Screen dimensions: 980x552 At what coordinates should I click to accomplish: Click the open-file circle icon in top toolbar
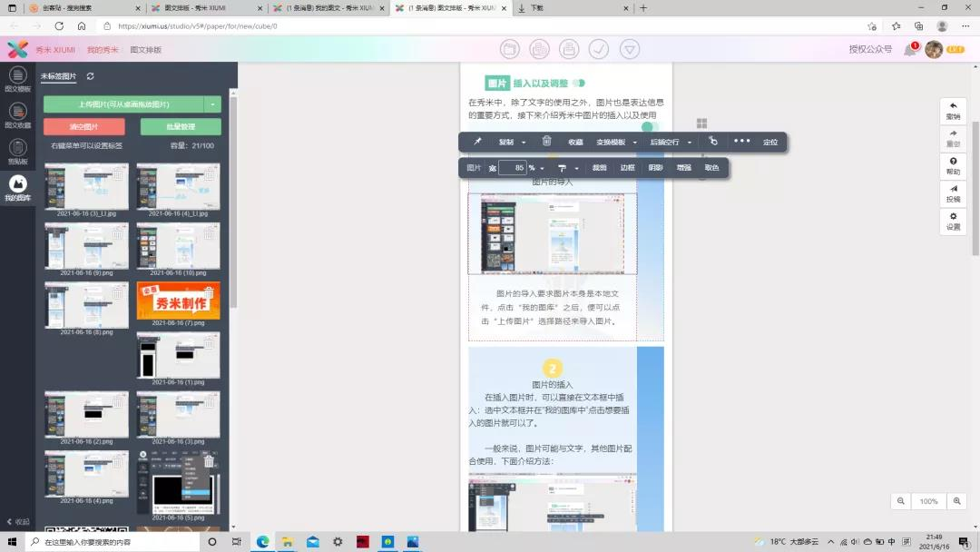(x=509, y=49)
